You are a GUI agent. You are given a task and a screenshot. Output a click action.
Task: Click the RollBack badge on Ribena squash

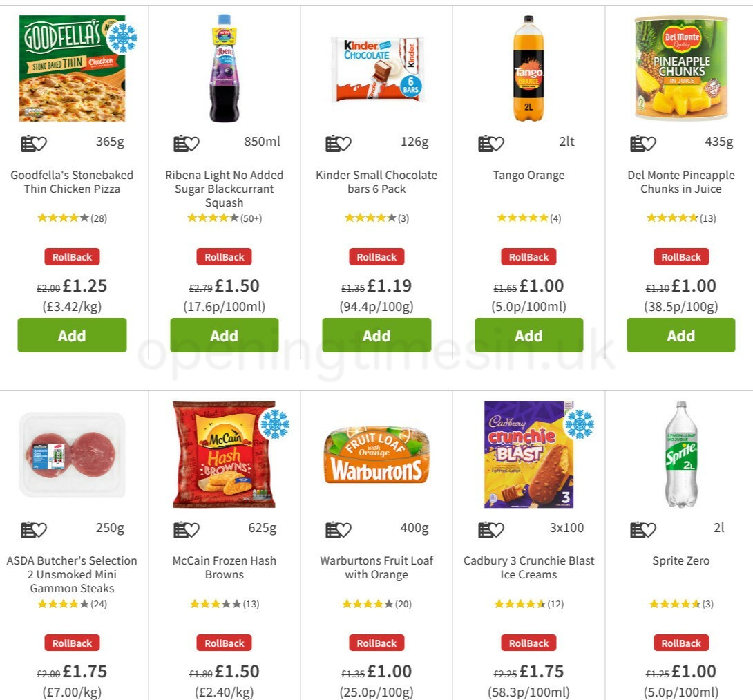tap(225, 256)
